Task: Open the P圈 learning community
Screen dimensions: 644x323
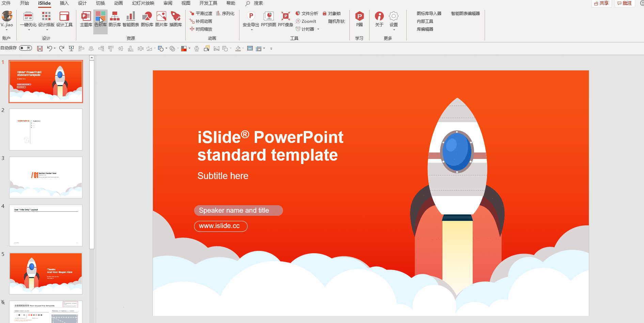Action: click(x=359, y=19)
